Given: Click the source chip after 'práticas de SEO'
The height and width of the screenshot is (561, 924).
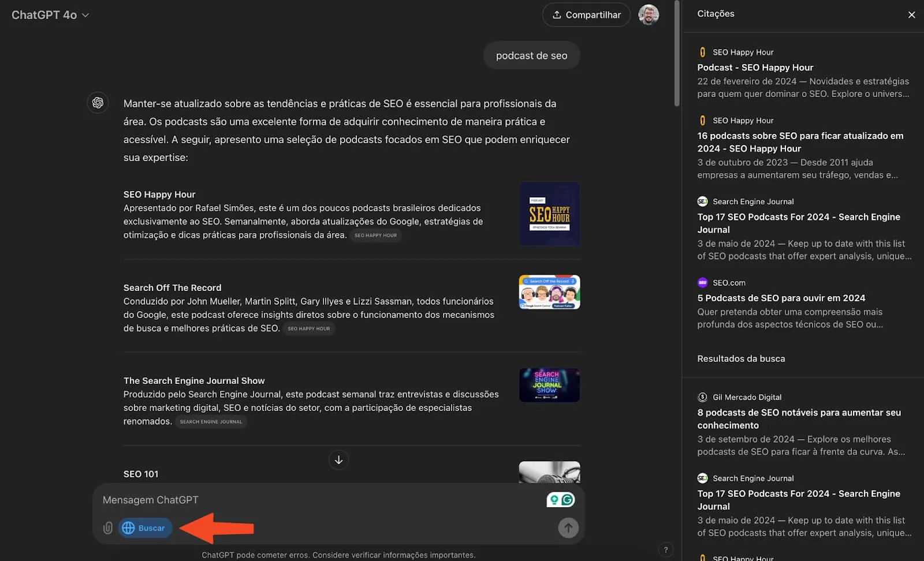Looking at the screenshot, I should tap(309, 328).
